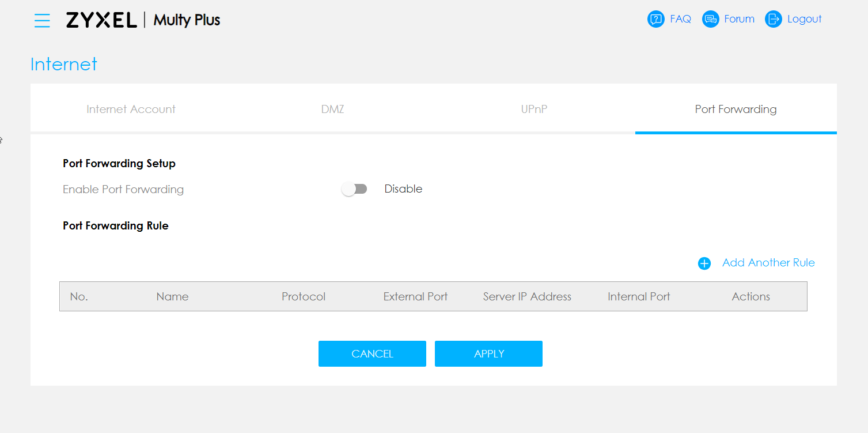Click the Add Another Rule text link
Viewport: 868px width, 433px height.
point(768,263)
